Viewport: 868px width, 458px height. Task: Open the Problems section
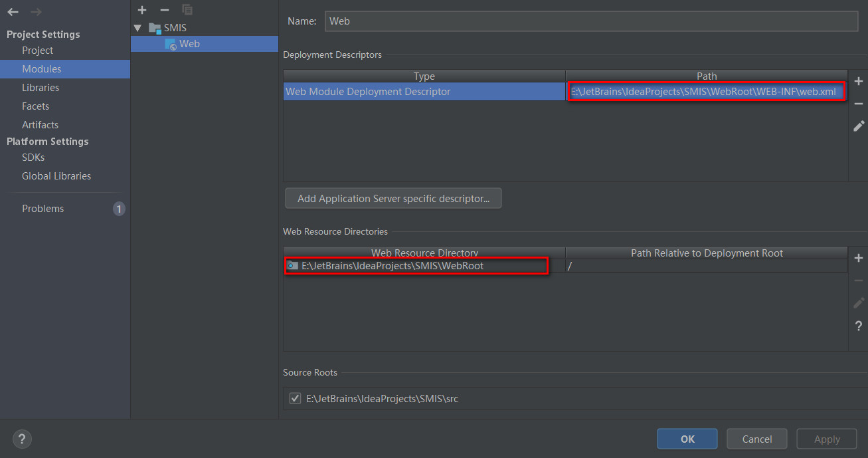click(x=43, y=209)
